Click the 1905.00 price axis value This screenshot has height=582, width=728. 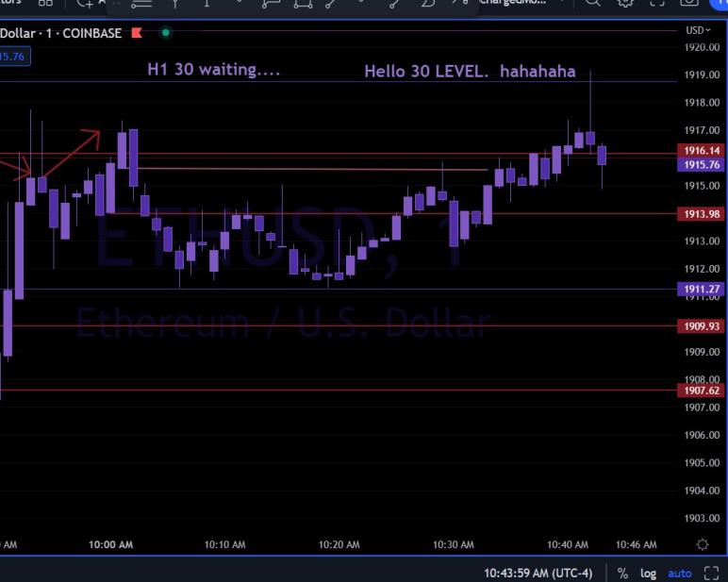[x=702, y=462]
